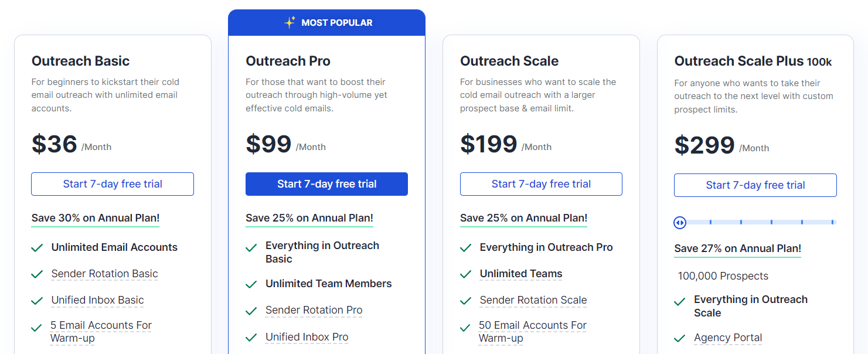Click the checkmark beside Agency Portal
Viewport: 868px width, 354px height.
pos(680,338)
